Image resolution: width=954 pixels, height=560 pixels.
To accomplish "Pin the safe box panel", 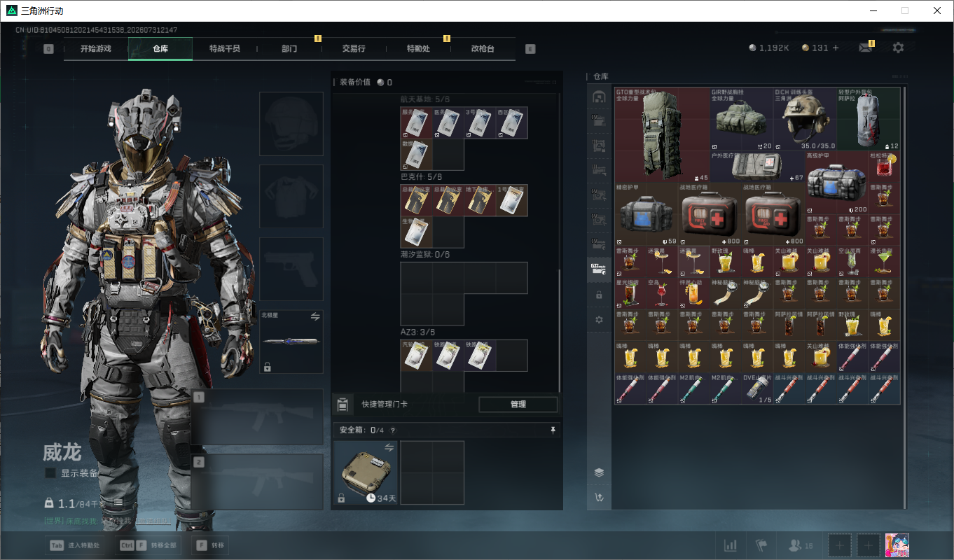I will click(x=553, y=430).
